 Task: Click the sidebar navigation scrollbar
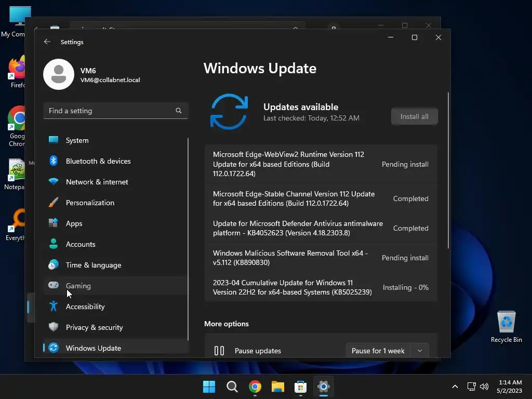[x=188, y=239]
